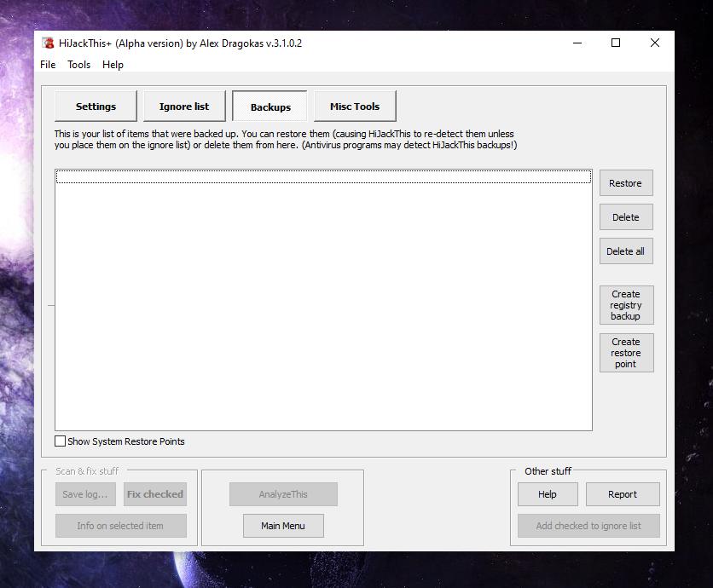Maximize the HiJackThis window
This screenshot has width=713, height=588.
616,43
